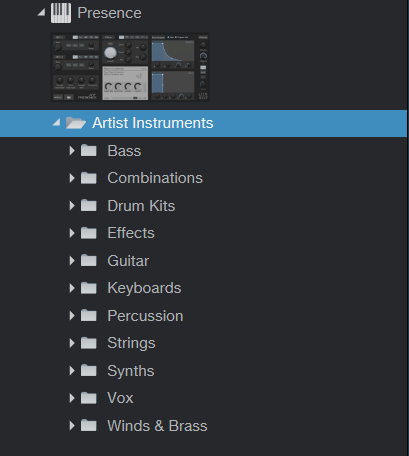
Task: Collapse the Artist Instruments folder
Action: tap(57, 123)
